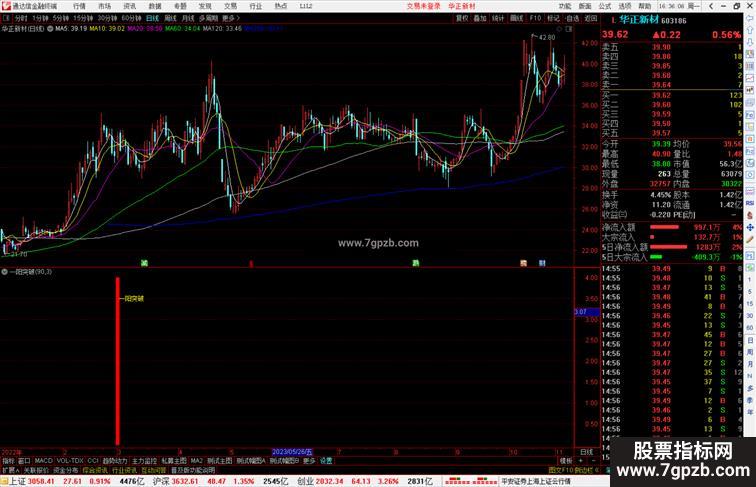Screen dimensions: 756x487
Task: Select the pencil drawing tool icon
Action: (750, 239)
